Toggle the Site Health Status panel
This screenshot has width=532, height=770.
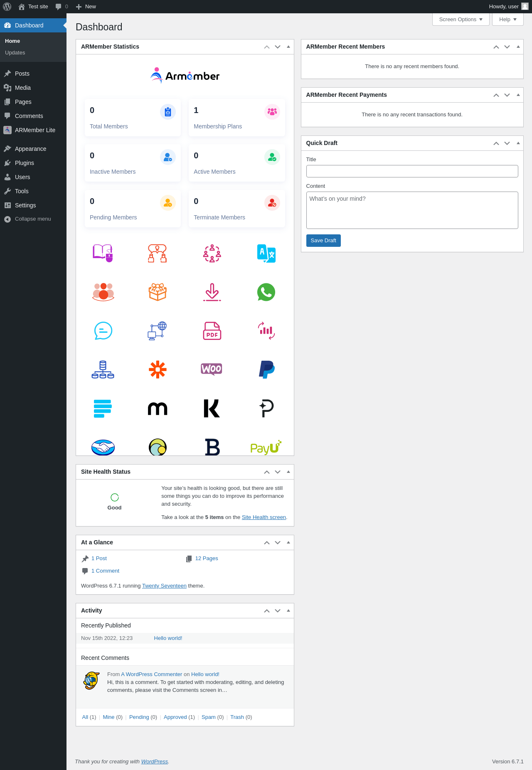click(288, 472)
